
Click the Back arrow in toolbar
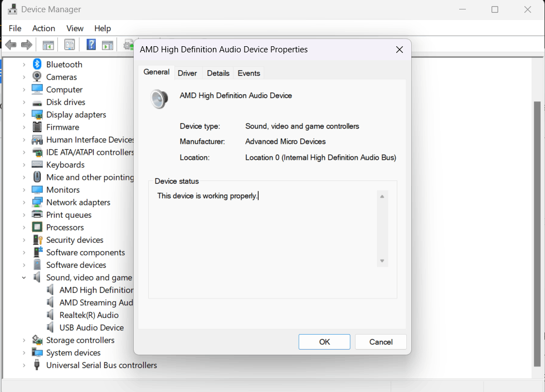tap(11, 45)
